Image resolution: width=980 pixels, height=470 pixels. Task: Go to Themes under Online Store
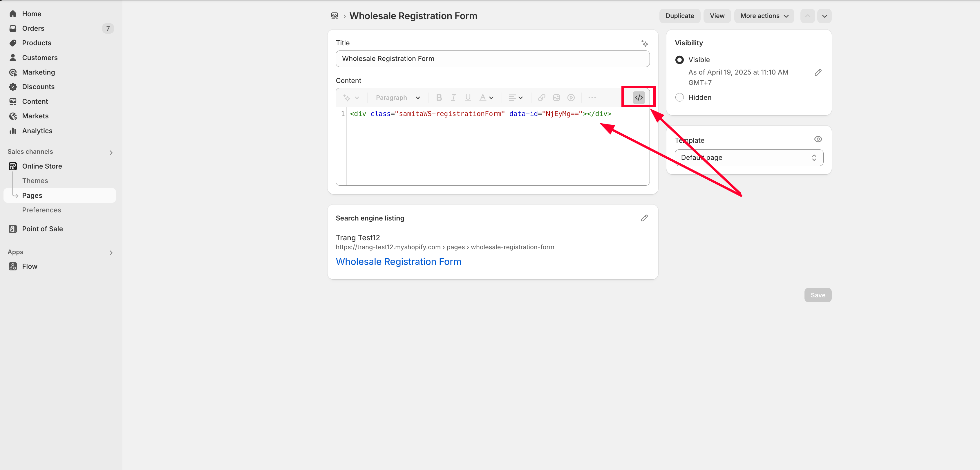pos(35,181)
